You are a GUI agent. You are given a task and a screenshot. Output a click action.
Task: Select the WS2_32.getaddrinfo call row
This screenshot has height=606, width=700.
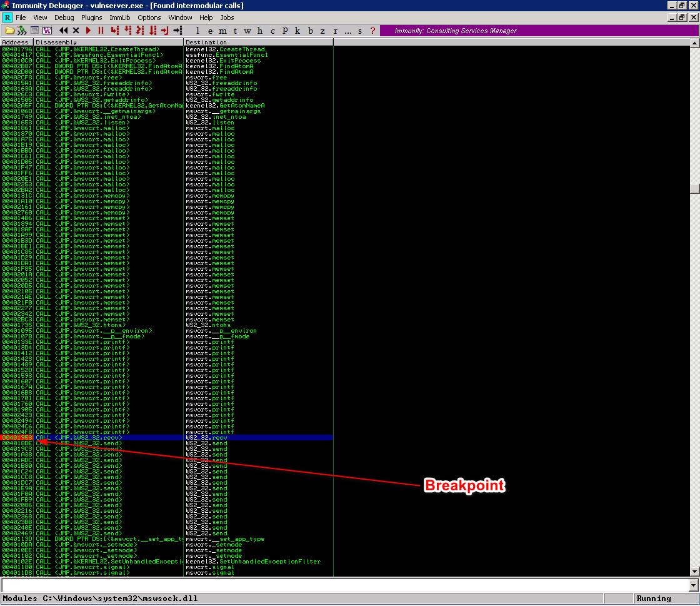(x=166, y=100)
